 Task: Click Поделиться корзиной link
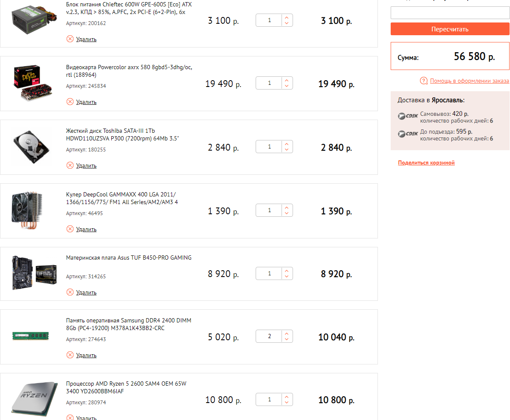click(426, 163)
